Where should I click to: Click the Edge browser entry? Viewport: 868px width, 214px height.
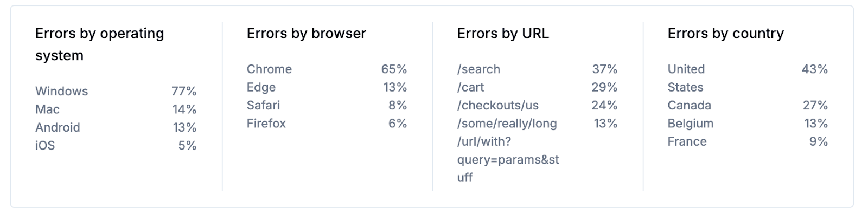tap(327, 87)
